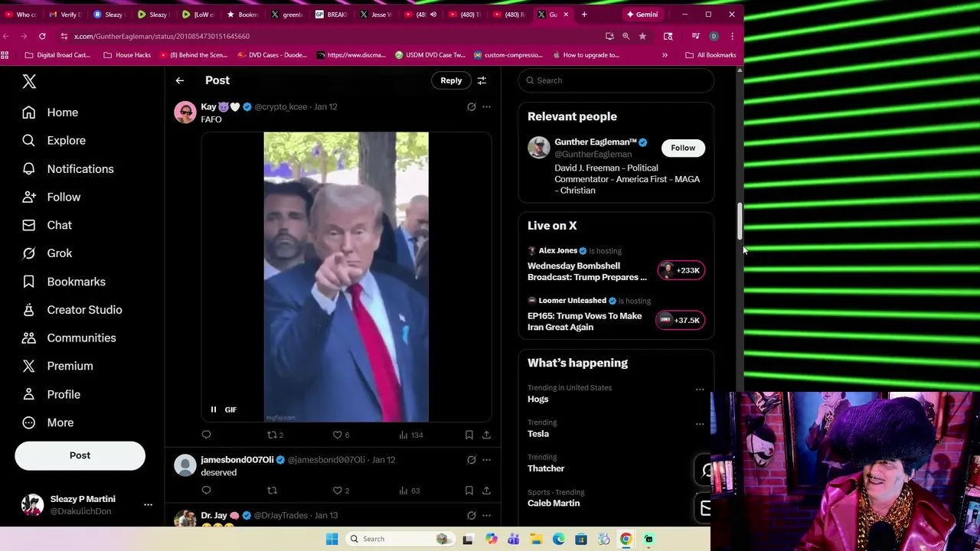
Task: Reply to jamesbond007Oli's deserved post
Action: click(206, 491)
